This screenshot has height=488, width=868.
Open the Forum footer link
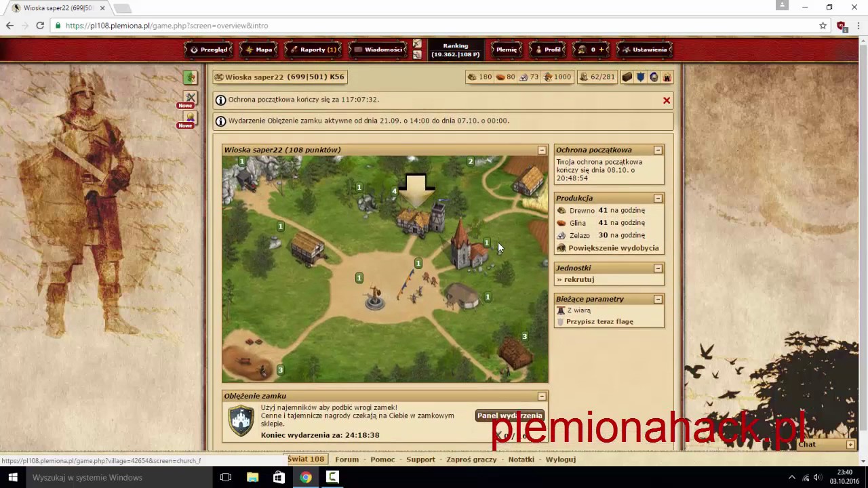point(347,460)
